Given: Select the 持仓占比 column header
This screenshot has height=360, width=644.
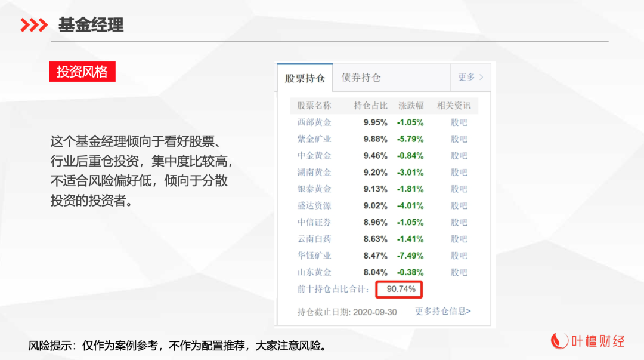Looking at the screenshot, I should (370, 106).
